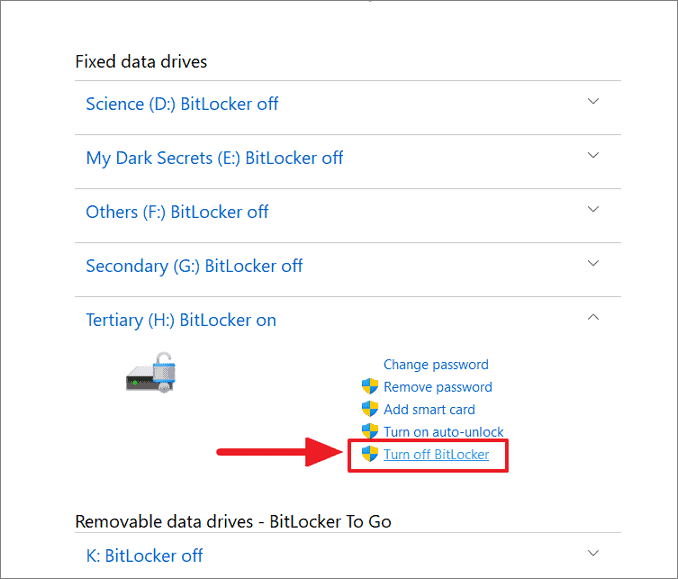Click the shield icon beside Remove password
678x579 pixels.
370,387
